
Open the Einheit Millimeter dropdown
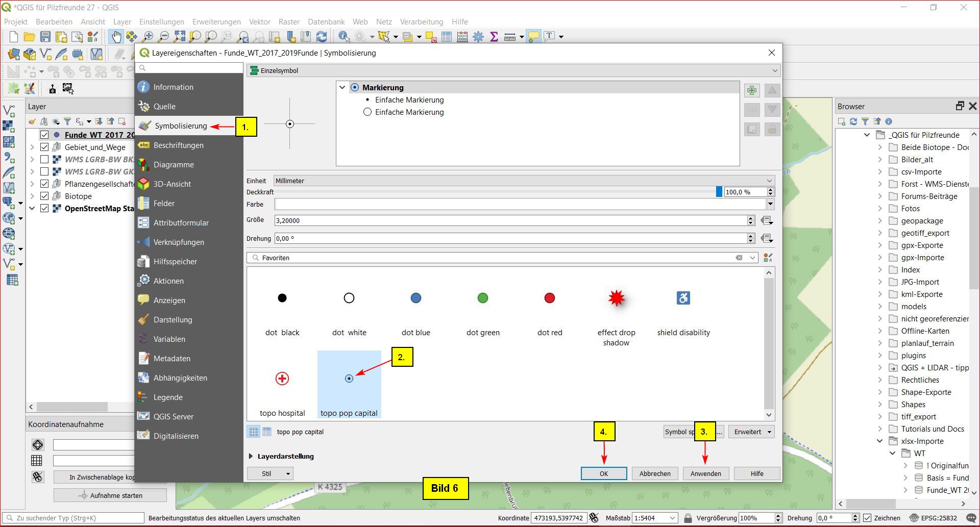click(x=524, y=181)
